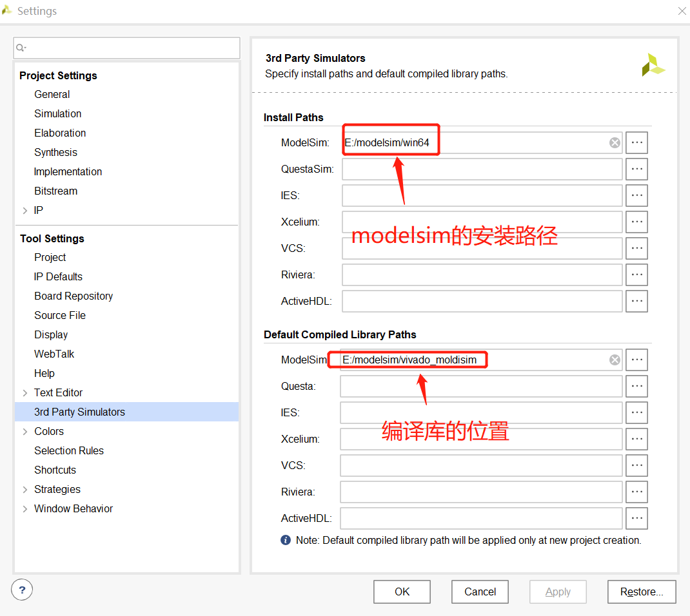The width and height of the screenshot is (690, 616).
Task: Click the Restore... button
Action: [642, 592]
